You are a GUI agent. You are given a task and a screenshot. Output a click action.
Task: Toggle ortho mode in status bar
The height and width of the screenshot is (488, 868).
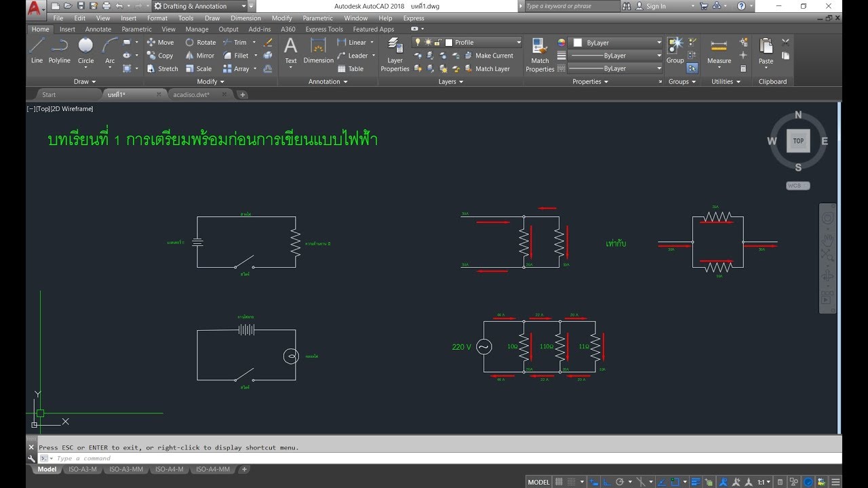click(x=606, y=482)
